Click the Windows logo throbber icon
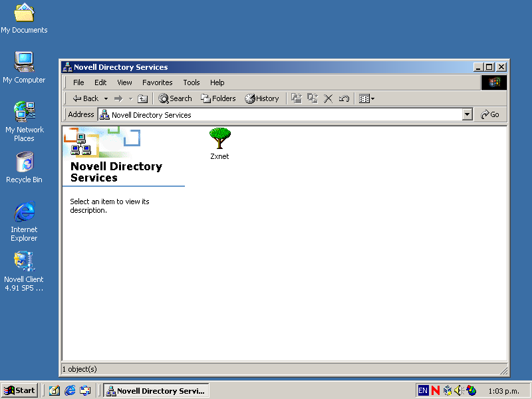Image resolution: width=532 pixels, height=399 pixels. point(494,82)
